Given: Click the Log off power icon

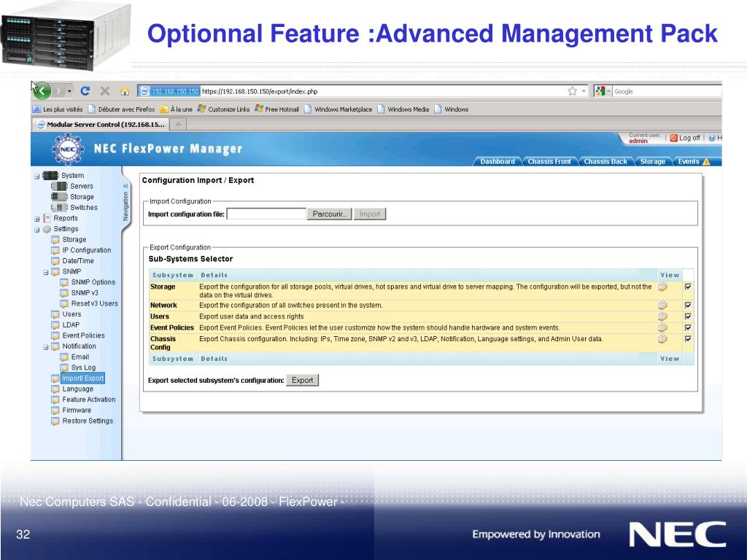Looking at the screenshot, I should coord(673,138).
